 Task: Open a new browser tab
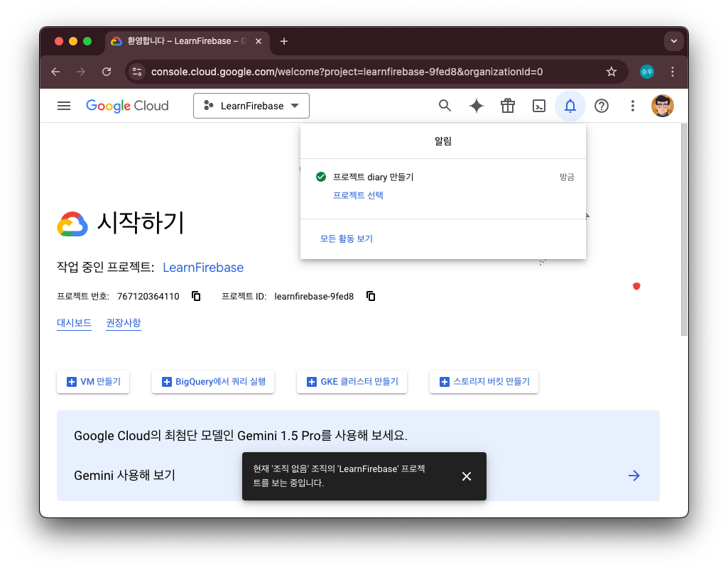tap(284, 41)
